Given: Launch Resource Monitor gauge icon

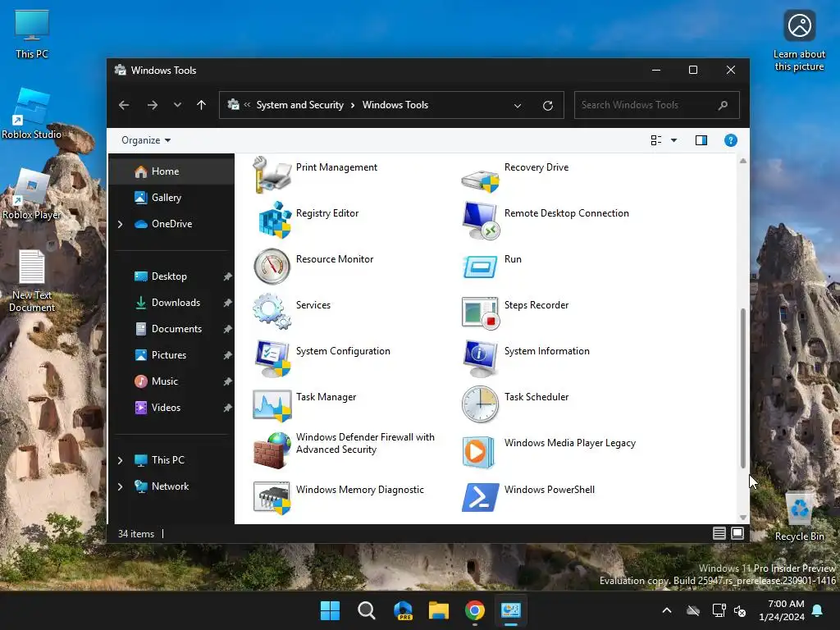Looking at the screenshot, I should 272,267.
